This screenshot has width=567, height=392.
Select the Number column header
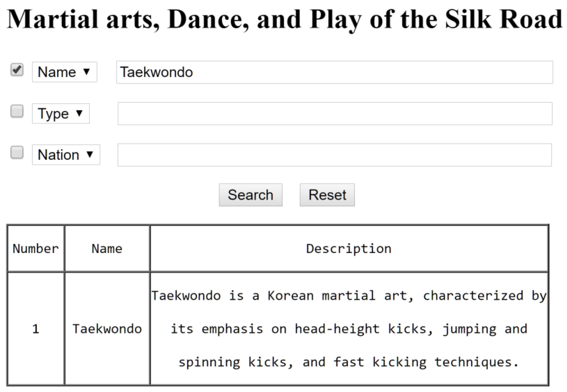point(36,249)
